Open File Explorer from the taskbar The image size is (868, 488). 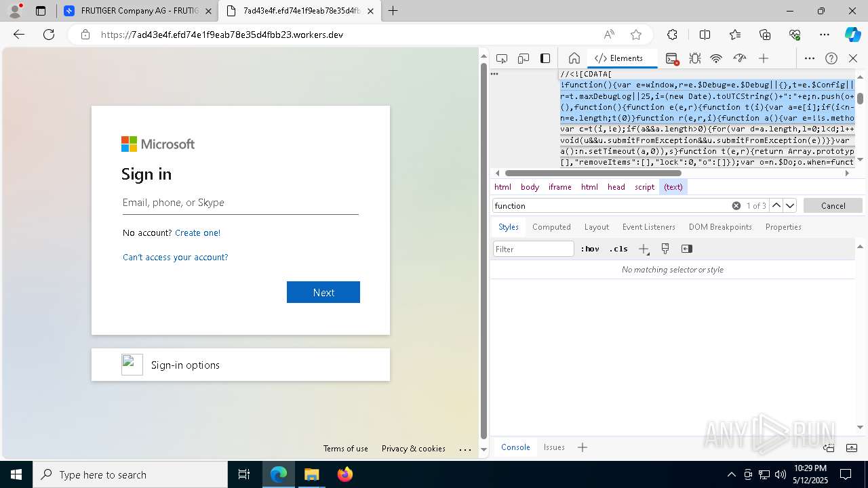(x=312, y=474)
